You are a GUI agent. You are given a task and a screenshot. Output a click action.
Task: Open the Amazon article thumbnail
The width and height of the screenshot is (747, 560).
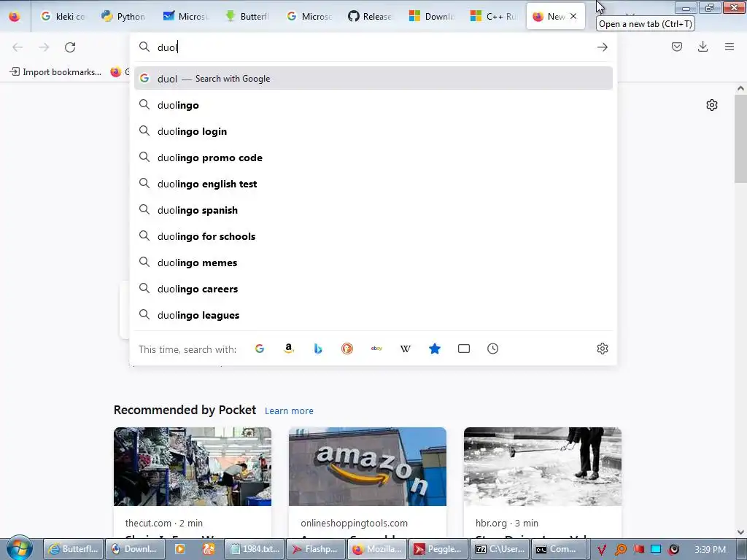point(368,466)
